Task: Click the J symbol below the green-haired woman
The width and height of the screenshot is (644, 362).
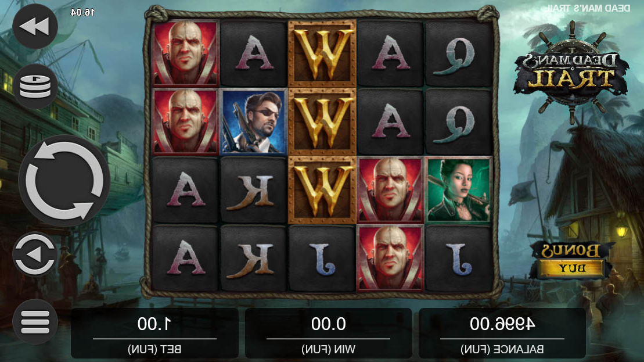Action: (x=458, y=258)
